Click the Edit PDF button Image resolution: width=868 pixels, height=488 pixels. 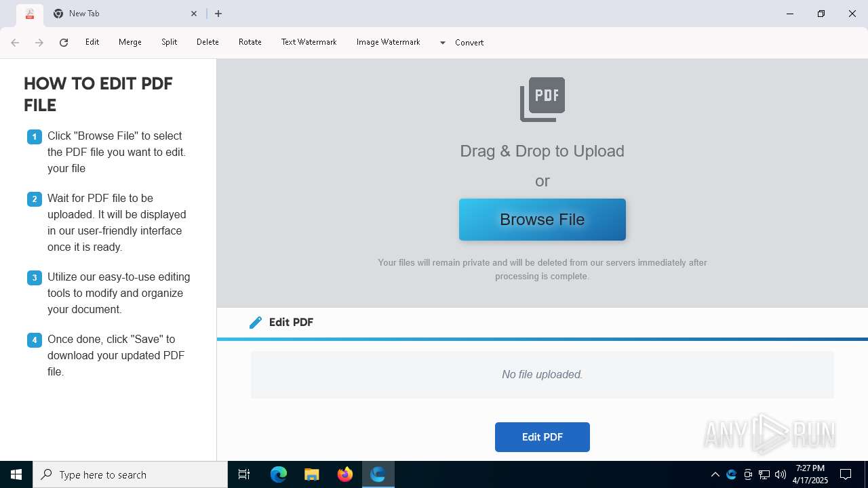[x=542, y=437]
